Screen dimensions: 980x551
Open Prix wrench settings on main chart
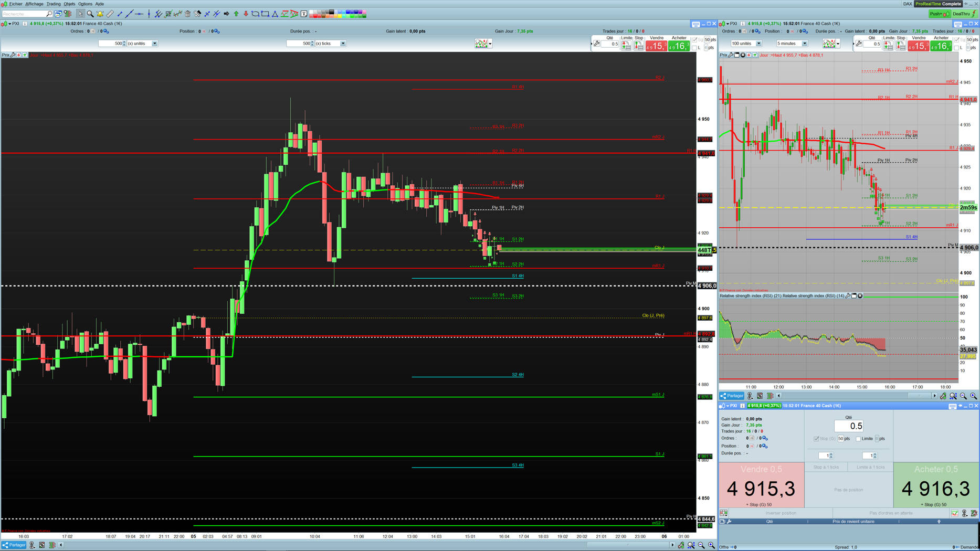click(13, 55)
